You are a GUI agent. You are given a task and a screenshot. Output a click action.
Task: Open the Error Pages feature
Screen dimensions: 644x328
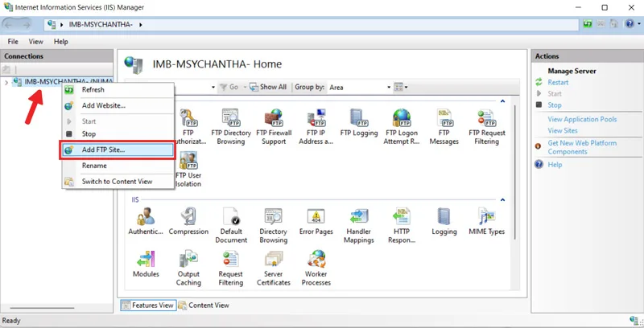[x=316, y=222]
